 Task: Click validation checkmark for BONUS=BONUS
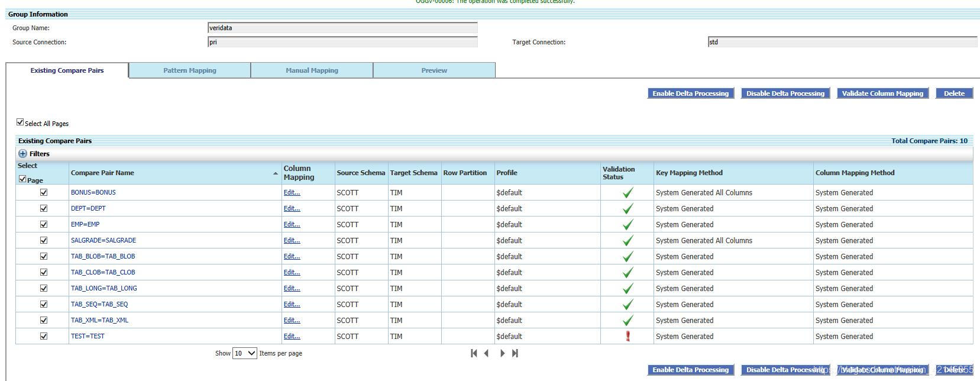(628, 193)
